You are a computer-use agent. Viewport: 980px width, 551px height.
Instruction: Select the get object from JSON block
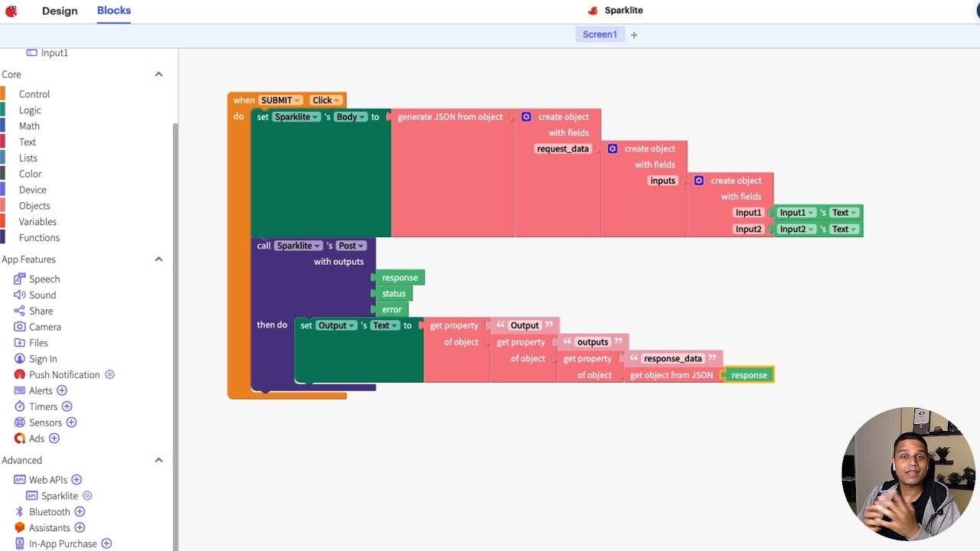tap(671, 375)
